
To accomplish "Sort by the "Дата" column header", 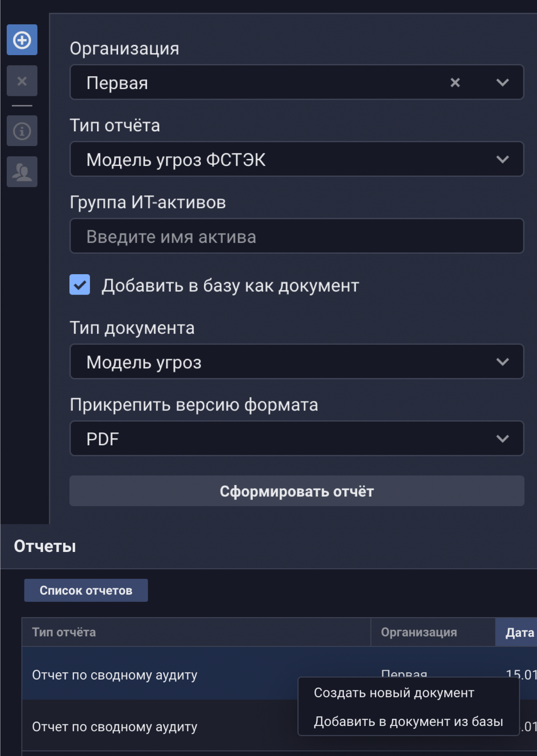I will 519,633.
